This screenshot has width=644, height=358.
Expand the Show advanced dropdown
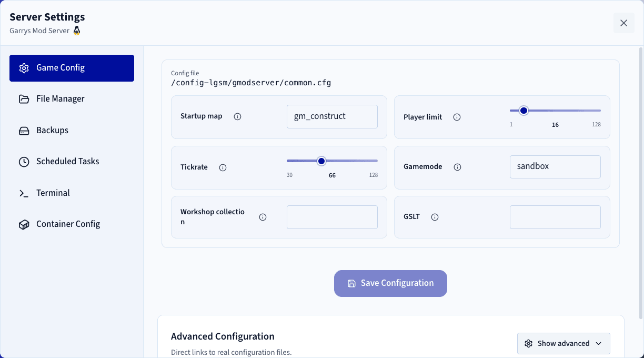click(x=563, y=343)
